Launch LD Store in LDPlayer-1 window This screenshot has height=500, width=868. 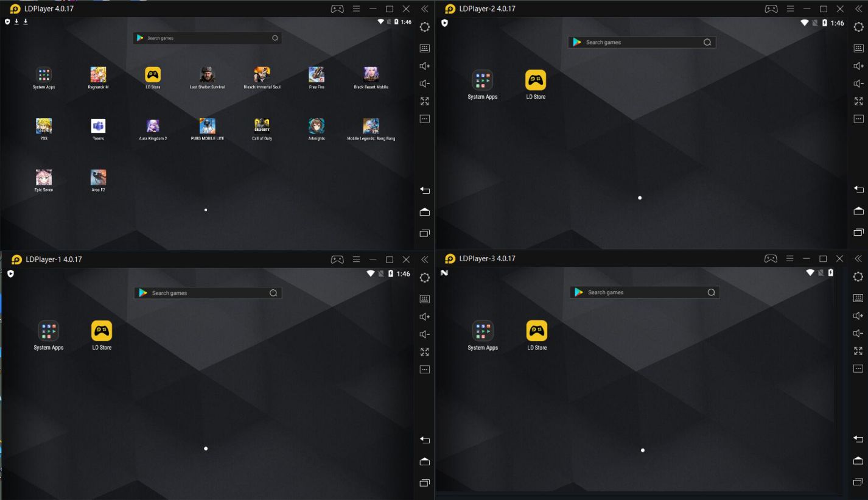coord(102,331)
